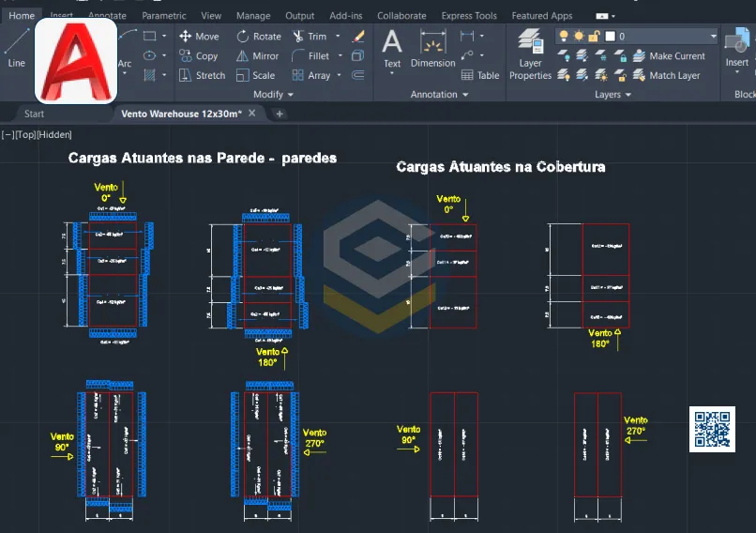Open the layer name dropdown list
The width and height of the screenshot is (756, 533).
click(712, 37)
